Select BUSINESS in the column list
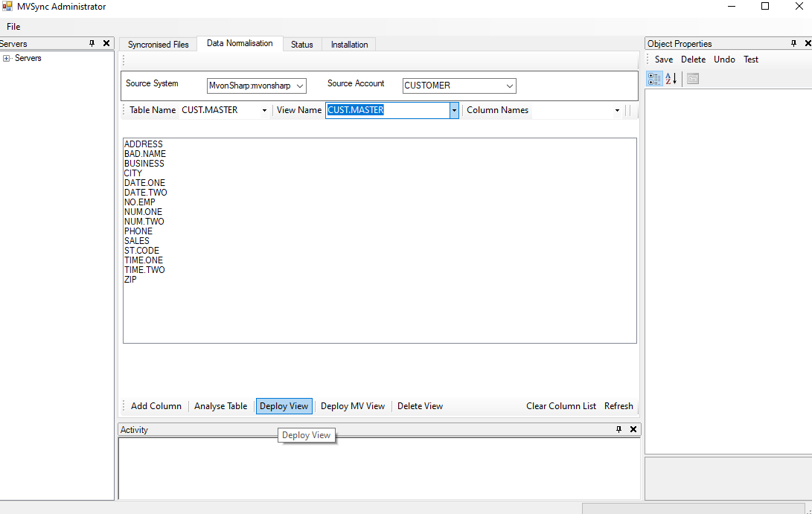Image resolution: width=812 pixels, height=514 pixels. coord(144,164)
